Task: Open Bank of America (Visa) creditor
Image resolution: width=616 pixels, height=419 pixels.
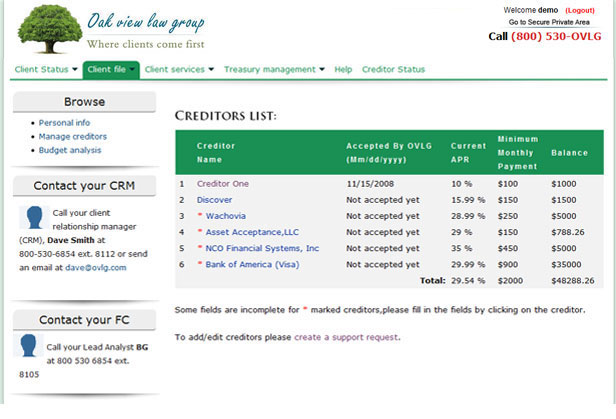Action: pos(252,264)
